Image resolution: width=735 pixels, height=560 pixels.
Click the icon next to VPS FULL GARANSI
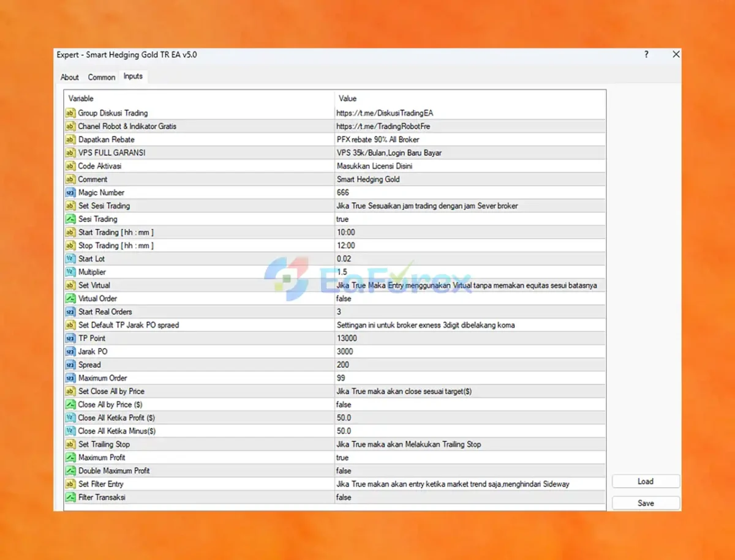(70, 153)
